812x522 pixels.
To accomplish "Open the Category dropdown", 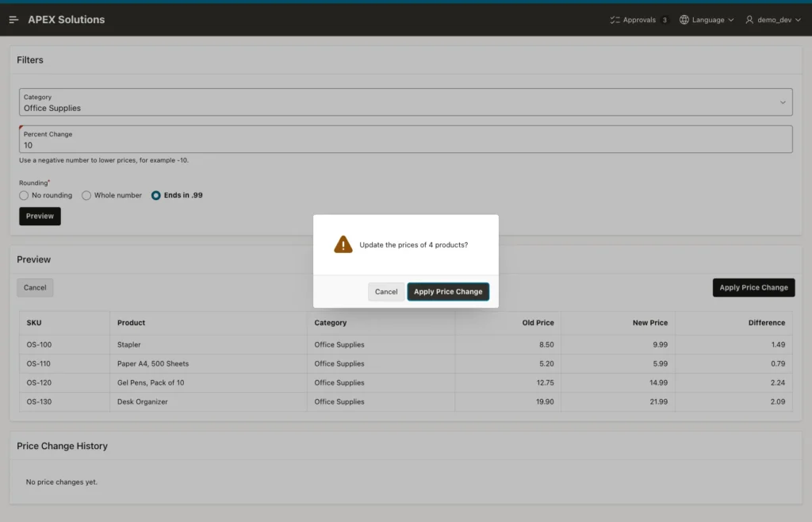I will tap(405, 102).
